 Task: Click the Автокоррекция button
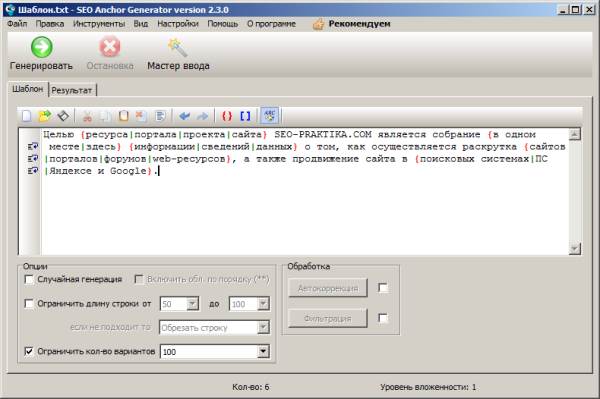[328, 288]
